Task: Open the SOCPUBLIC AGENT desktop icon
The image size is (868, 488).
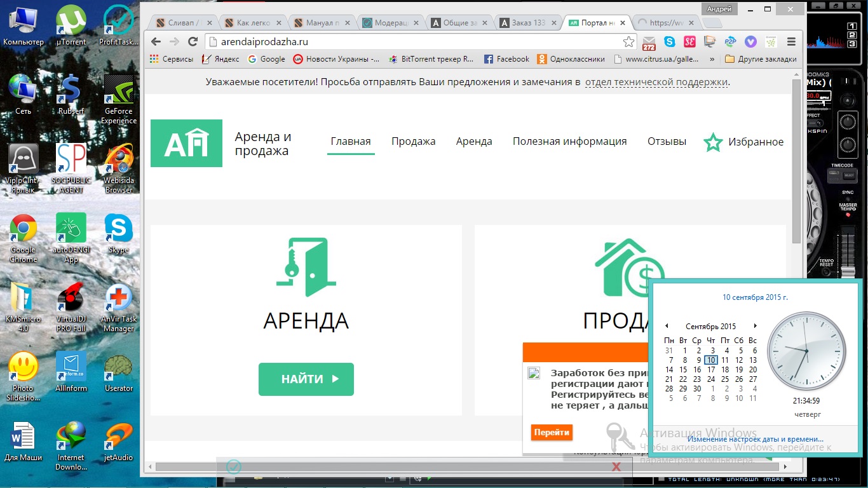Action: point(71,168)
